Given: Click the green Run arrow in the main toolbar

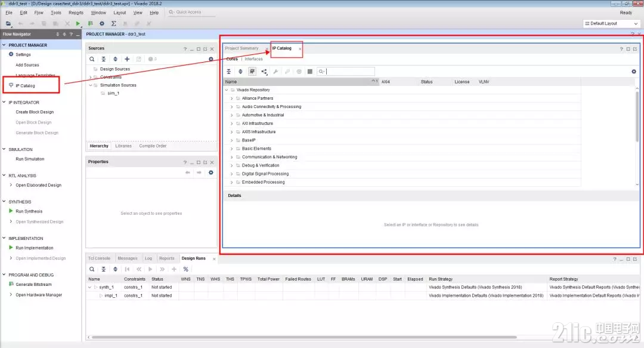Looking at the screenshot, I should point(78,23).
